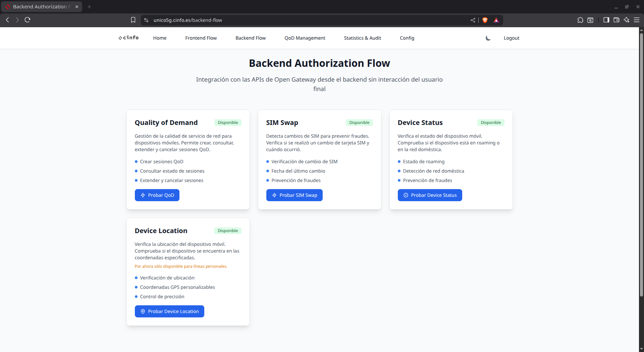Toggle the browser sidebar panel

pos(606,20)
